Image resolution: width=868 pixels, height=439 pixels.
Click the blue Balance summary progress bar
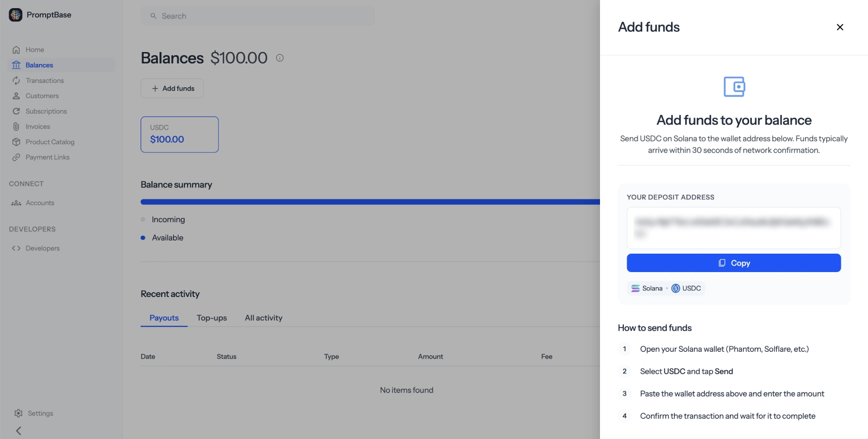click(x=370, y=202)
